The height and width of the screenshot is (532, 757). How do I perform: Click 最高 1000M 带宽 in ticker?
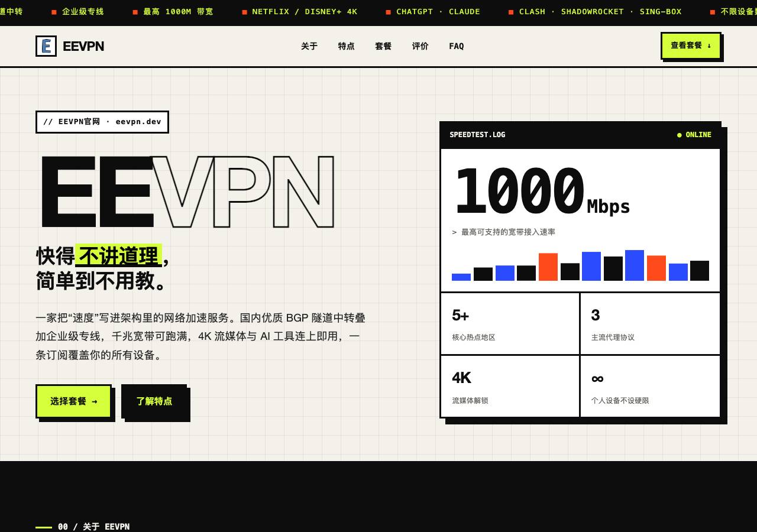(178, 12)
